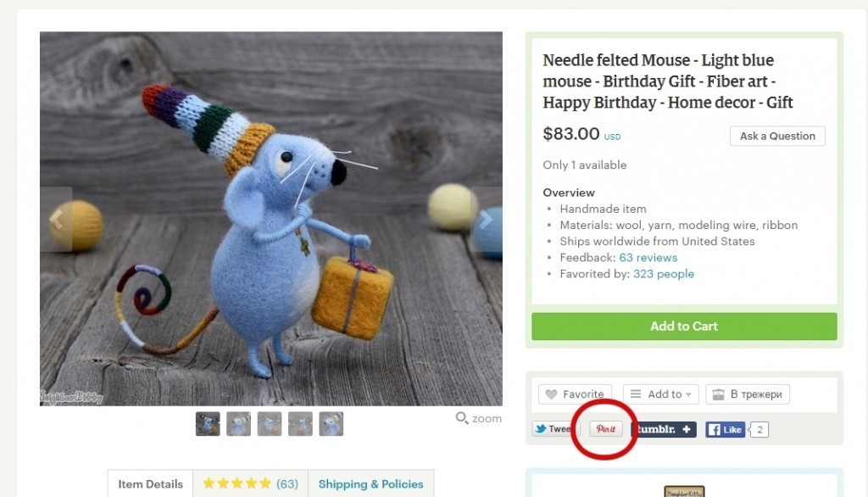Open the star rating (63) tab
868x497 pixels.
point(250,483)
